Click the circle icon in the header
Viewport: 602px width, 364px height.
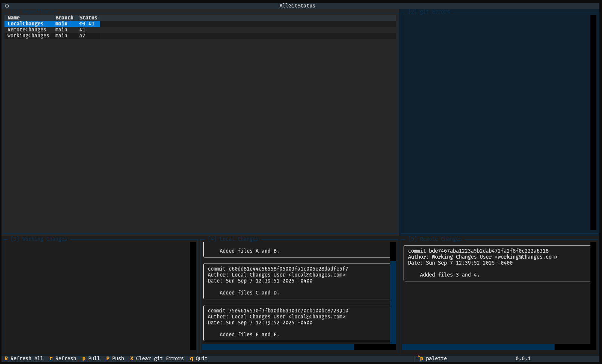tap(7, 6)
